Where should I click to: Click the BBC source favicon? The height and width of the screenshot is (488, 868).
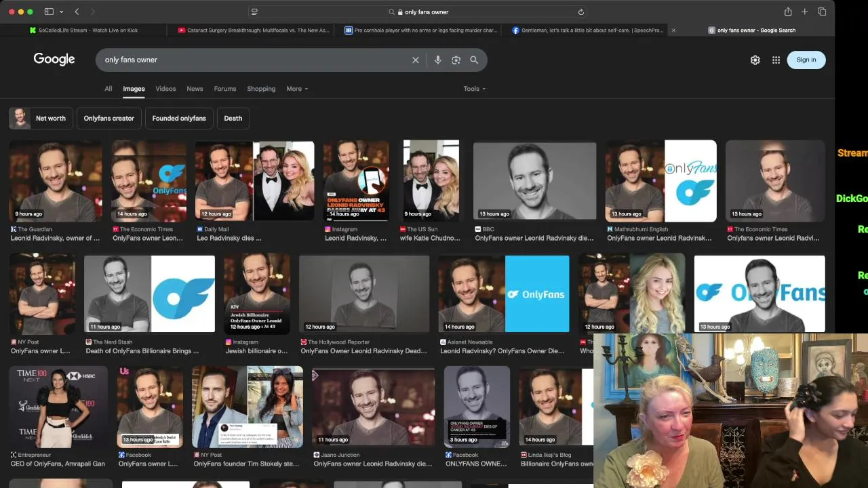[478, 229]
